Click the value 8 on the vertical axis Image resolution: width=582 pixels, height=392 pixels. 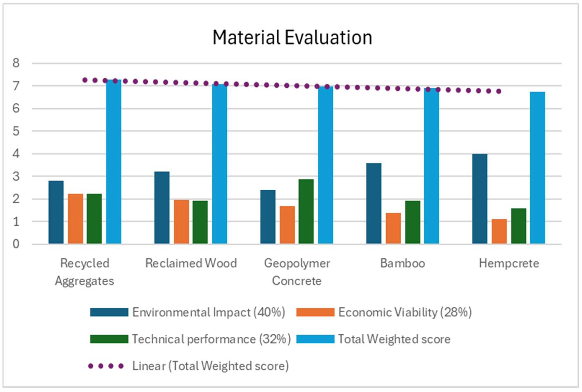16,63
